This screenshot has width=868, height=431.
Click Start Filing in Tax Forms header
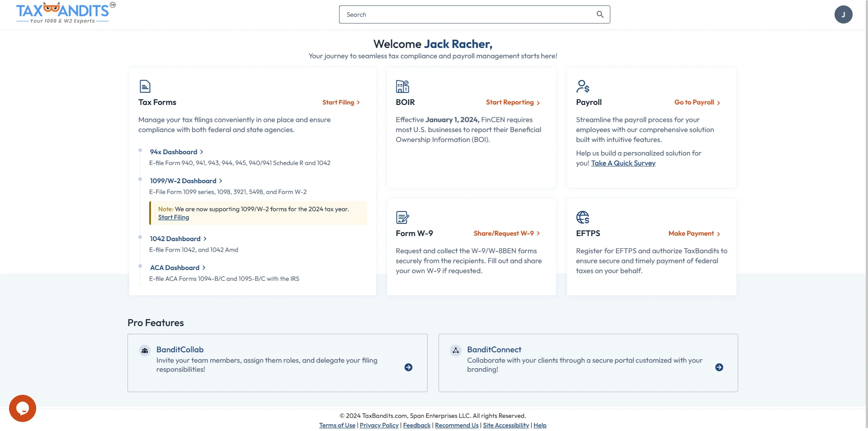point(338,102)
